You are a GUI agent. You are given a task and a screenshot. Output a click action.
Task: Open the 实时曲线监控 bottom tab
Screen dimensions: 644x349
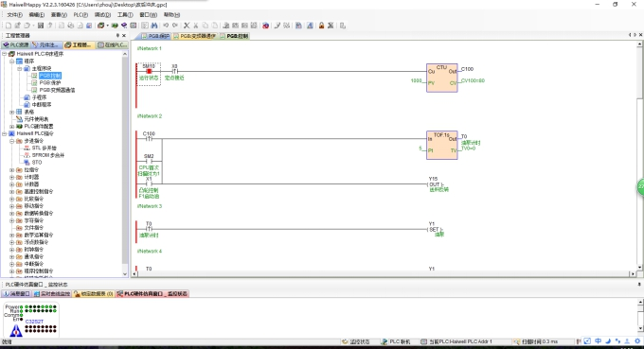click(x=52, y=293)
